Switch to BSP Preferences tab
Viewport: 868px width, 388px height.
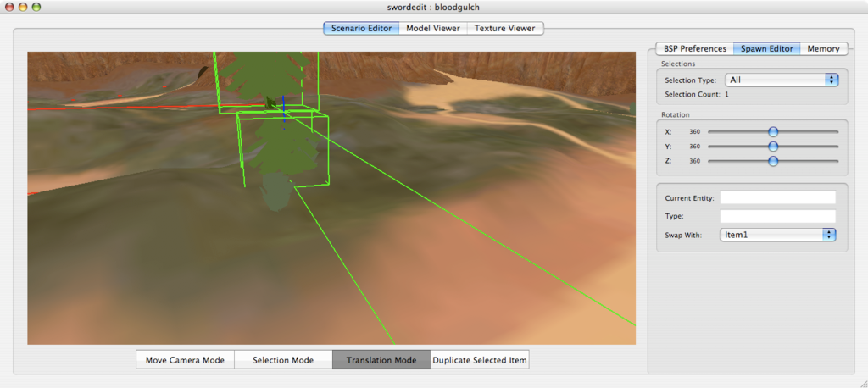(x=695, y=48)
